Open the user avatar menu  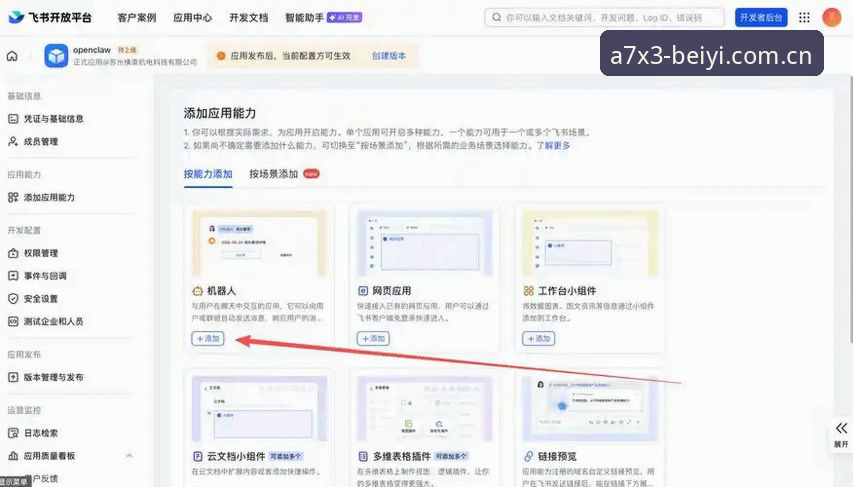tap(831, 17)
